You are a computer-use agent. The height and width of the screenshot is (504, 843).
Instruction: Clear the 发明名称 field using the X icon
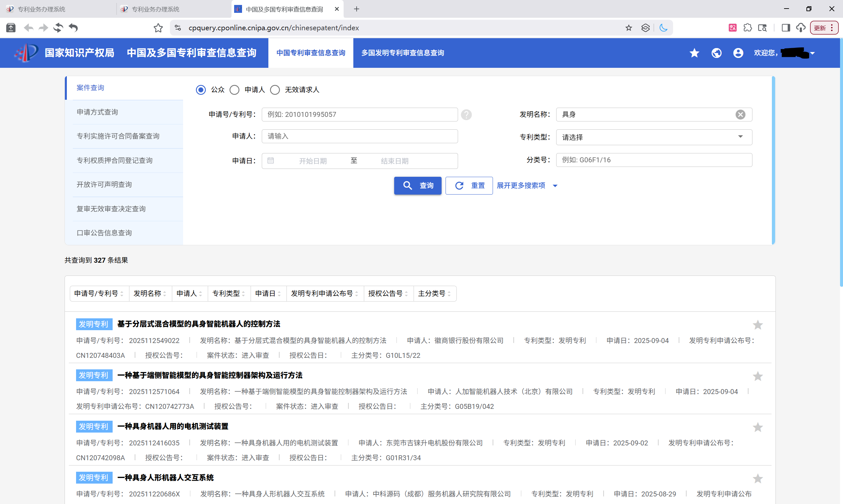[x=741, y=115]
